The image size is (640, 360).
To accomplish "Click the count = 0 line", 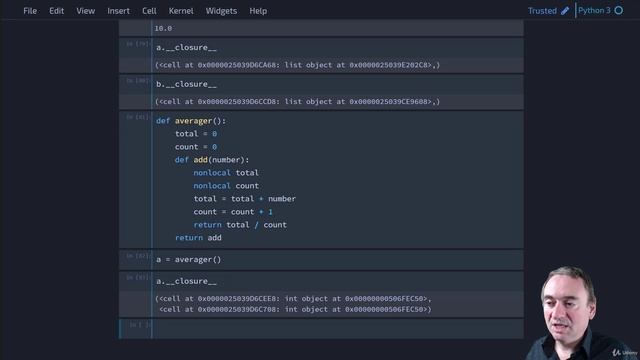I will tap(196, 147).
